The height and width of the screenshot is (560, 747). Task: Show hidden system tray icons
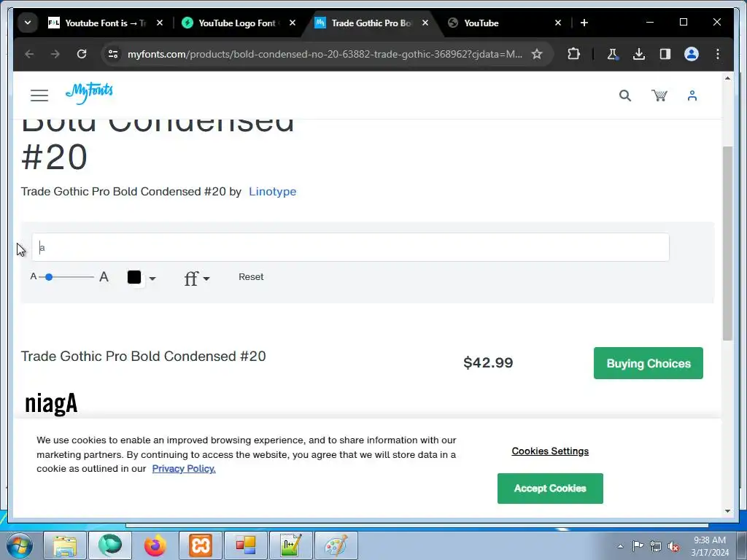(620, 546)
